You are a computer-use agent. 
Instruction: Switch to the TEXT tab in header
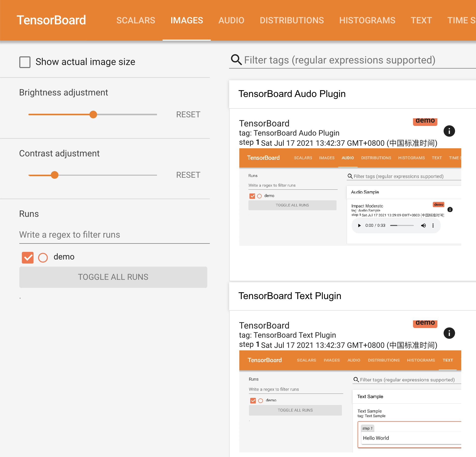pos(421,20)
